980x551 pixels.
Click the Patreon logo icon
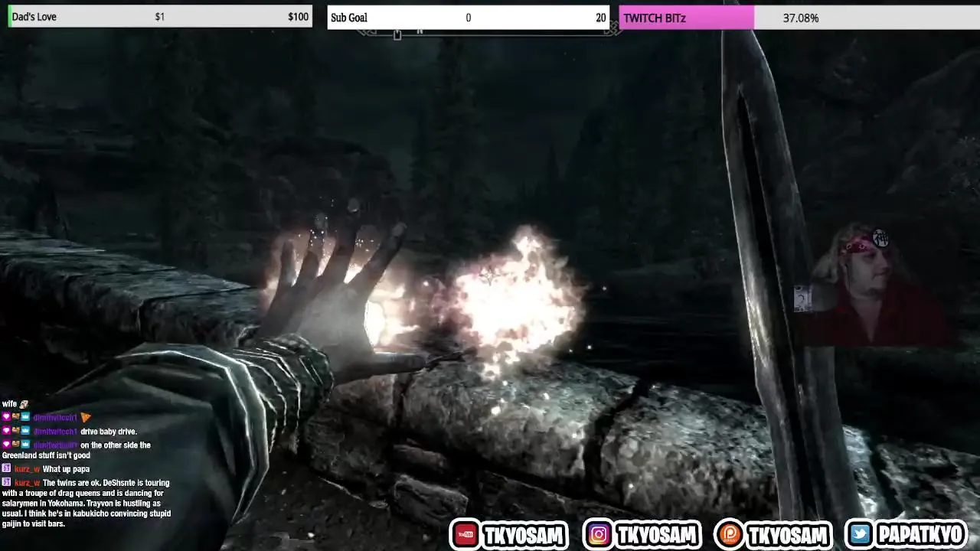click(731, 535)
